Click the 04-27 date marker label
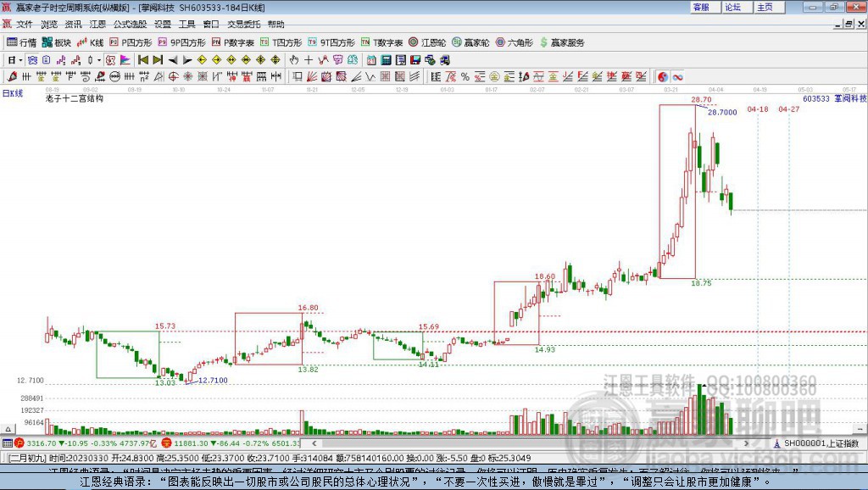This screenshot has width=868, height=490. click(x=789, y=109)
